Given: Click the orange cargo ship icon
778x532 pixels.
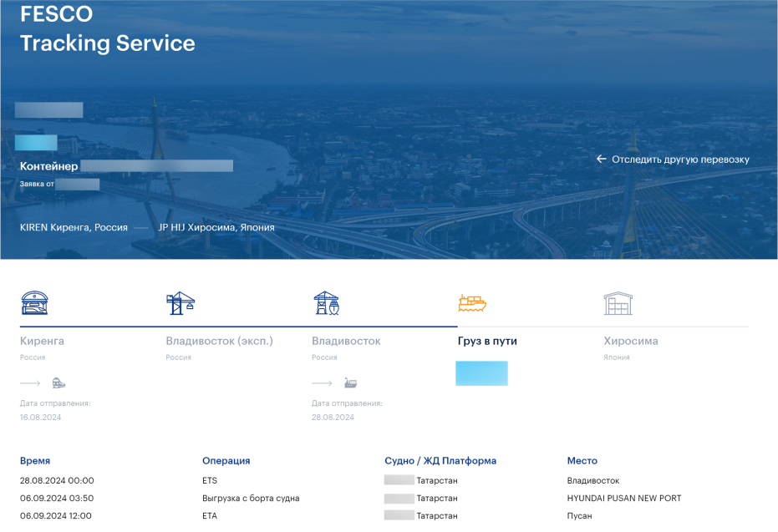Looking at the screenshot, I should point(471,303).
